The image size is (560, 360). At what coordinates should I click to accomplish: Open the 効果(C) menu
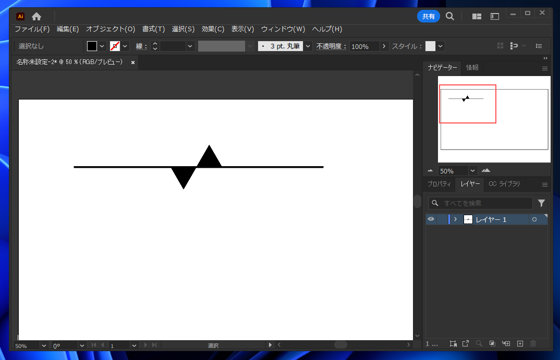[213, 29]
